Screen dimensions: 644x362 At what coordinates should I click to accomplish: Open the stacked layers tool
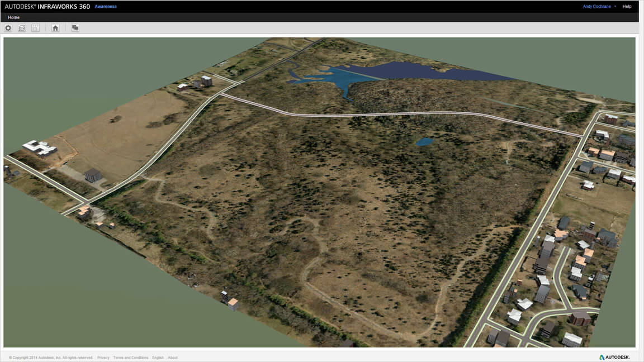coord(22,28)
